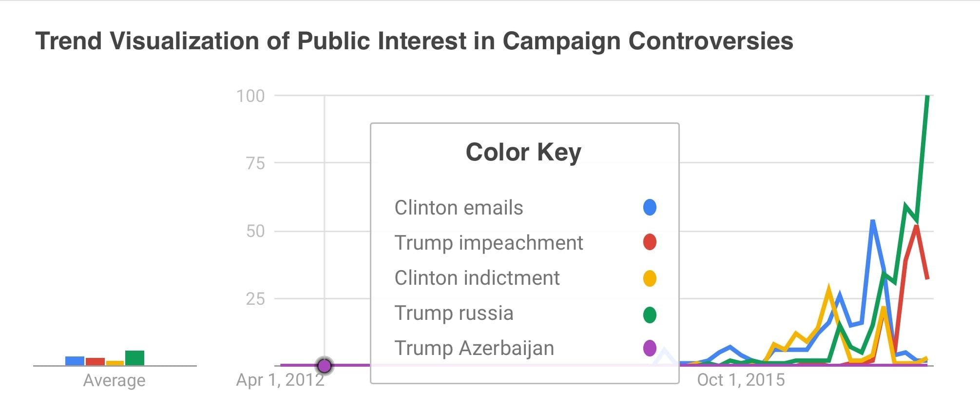The image size is (980, 394).
Task: Click the yellow bar in Average chart
Action: pyautogui.click(x=115, y=363)
